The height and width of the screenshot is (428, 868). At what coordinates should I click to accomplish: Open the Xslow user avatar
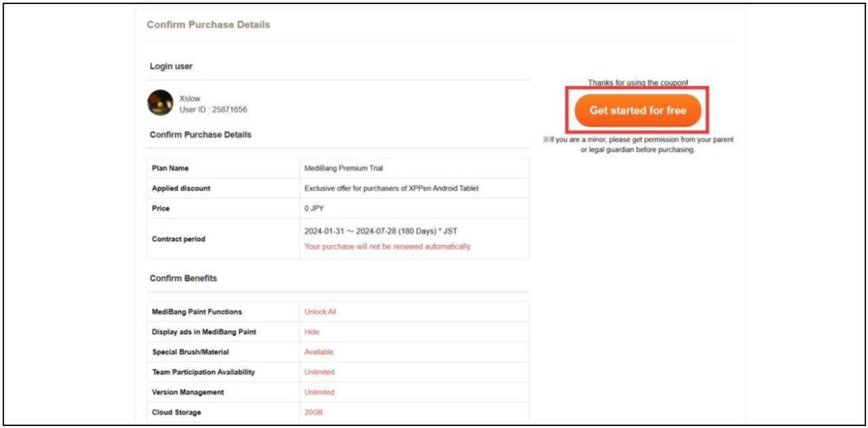tap(161, 103)
